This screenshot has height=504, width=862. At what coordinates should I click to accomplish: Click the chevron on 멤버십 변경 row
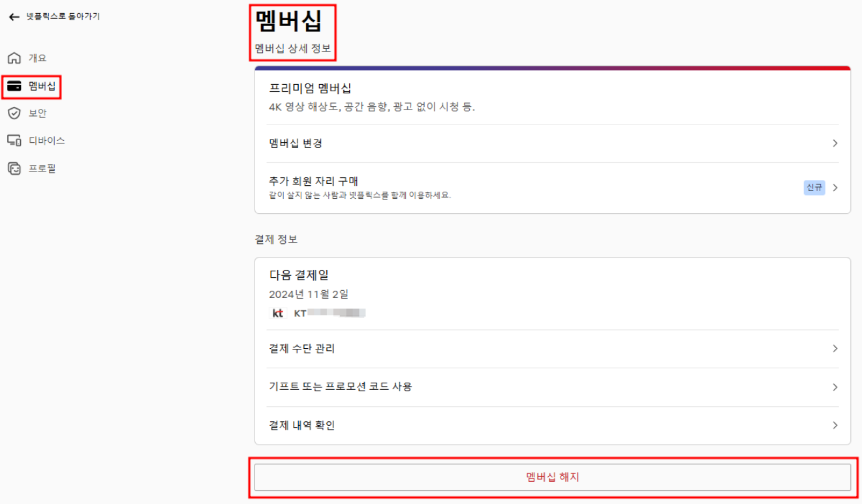click(835, 143)
